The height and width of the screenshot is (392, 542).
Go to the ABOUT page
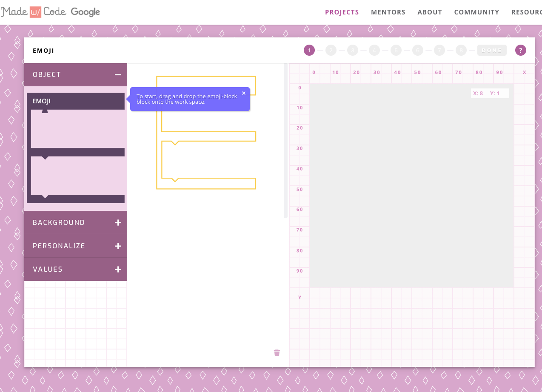click(x=429, y=12)
